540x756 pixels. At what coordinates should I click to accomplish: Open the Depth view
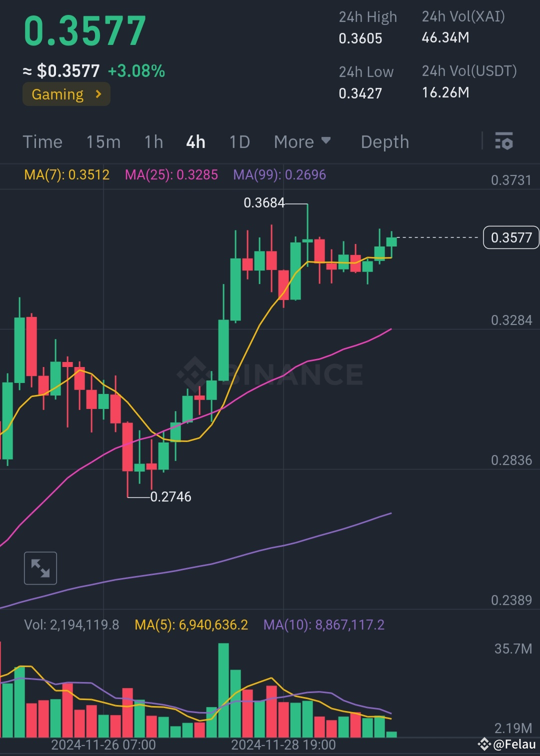coord(384,141)
